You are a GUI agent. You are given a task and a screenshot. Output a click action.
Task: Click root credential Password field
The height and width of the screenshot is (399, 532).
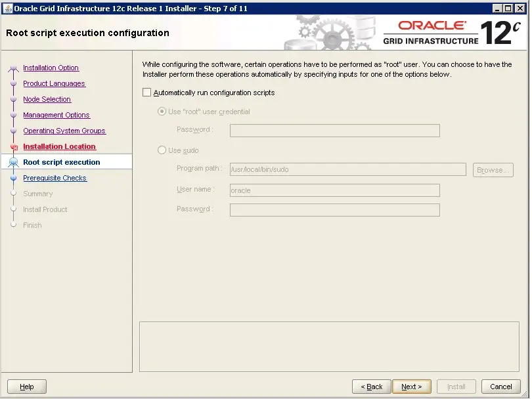334,131
